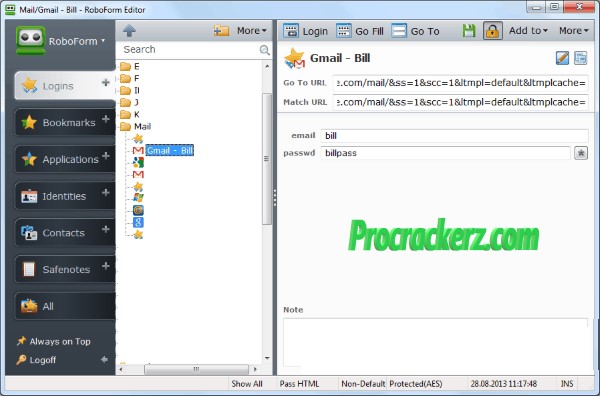
Task: Click the Search field
Action: click(x=189, y=49)
